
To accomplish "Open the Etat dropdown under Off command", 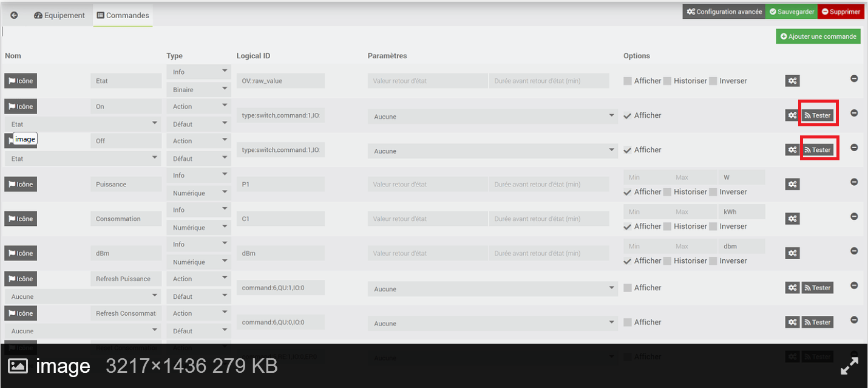I will coord(83,158).
